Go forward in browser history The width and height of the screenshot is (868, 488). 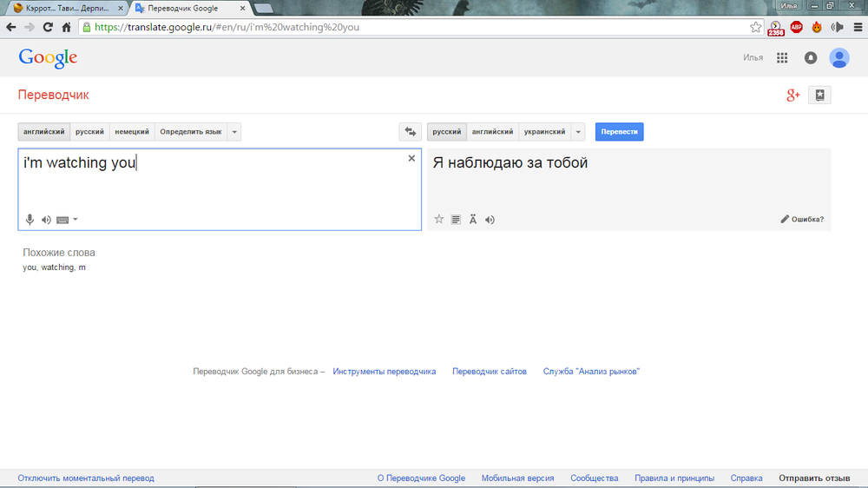(x=30, y=27)
